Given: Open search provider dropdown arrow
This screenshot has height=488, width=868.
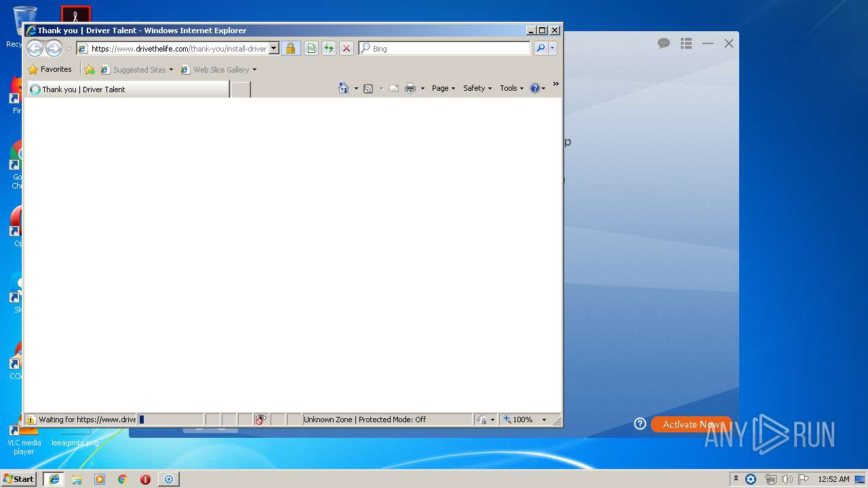Looking at the screenshot, I should [x=553, y=48].
